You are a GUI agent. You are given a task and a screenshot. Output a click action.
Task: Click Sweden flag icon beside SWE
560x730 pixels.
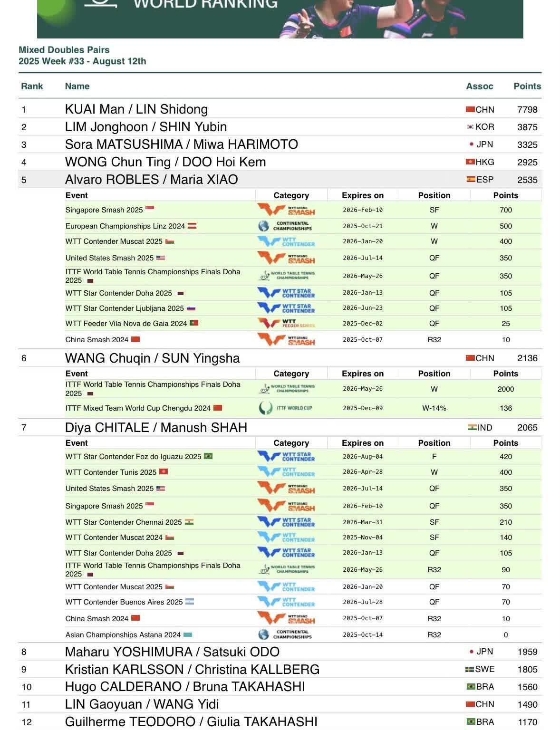pyautogui.click(x=470, y=669)
